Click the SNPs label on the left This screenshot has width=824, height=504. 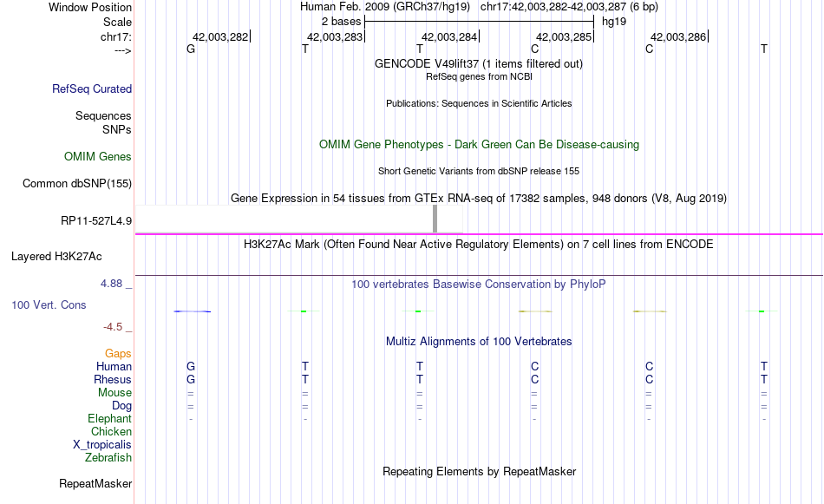[117, 130]
